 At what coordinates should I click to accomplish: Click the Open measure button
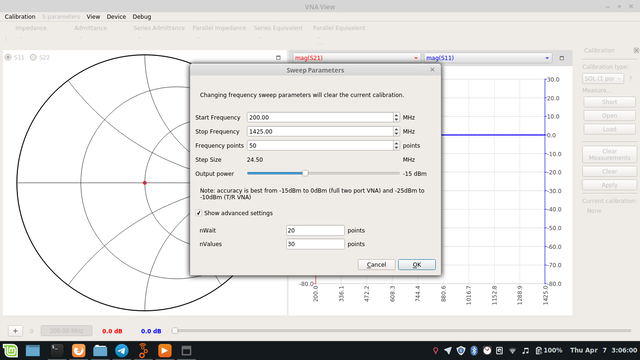[609, 116]
